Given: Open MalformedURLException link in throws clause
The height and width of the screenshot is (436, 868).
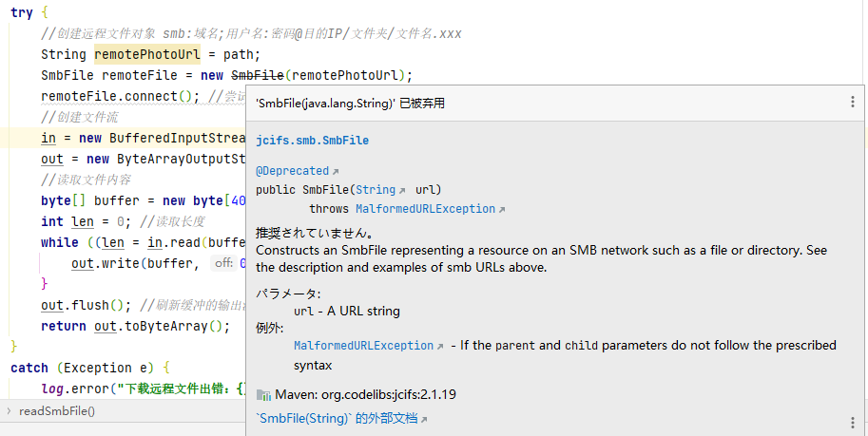Looking at the screenshot, I should point(425,209).
